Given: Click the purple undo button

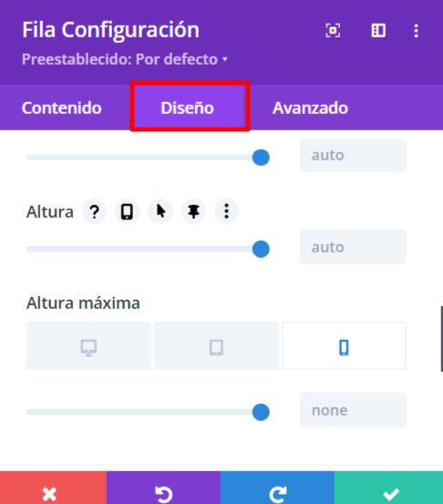Looking at the screenshot, I should coord(163,488).
